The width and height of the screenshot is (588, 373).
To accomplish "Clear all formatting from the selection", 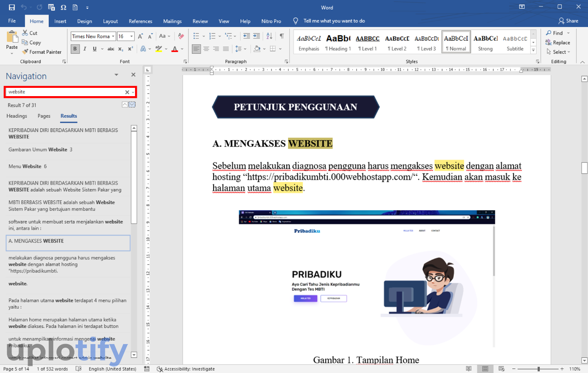I will pos(181,36).
